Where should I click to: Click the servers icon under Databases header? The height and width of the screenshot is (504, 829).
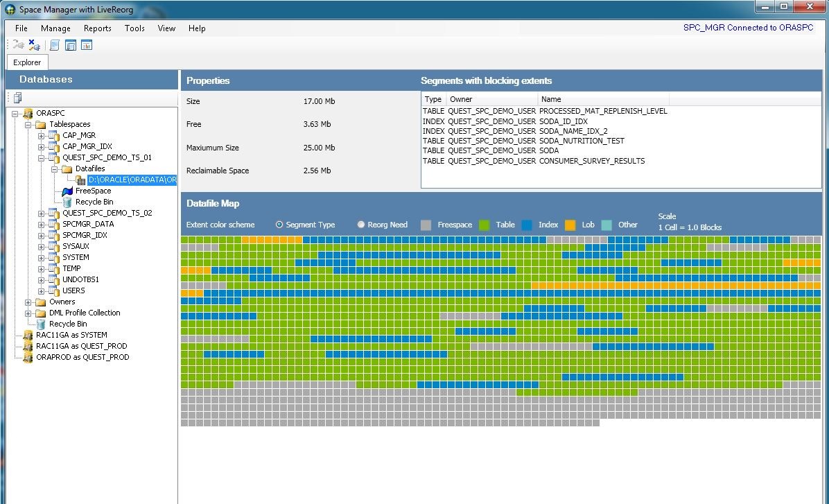[17, 98]
